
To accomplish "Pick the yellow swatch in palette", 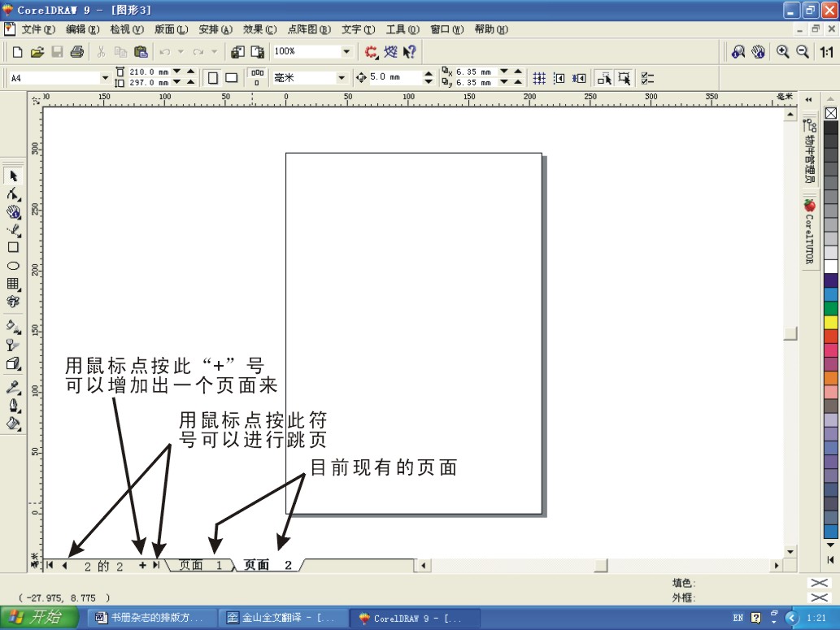I will coord(831,322).
